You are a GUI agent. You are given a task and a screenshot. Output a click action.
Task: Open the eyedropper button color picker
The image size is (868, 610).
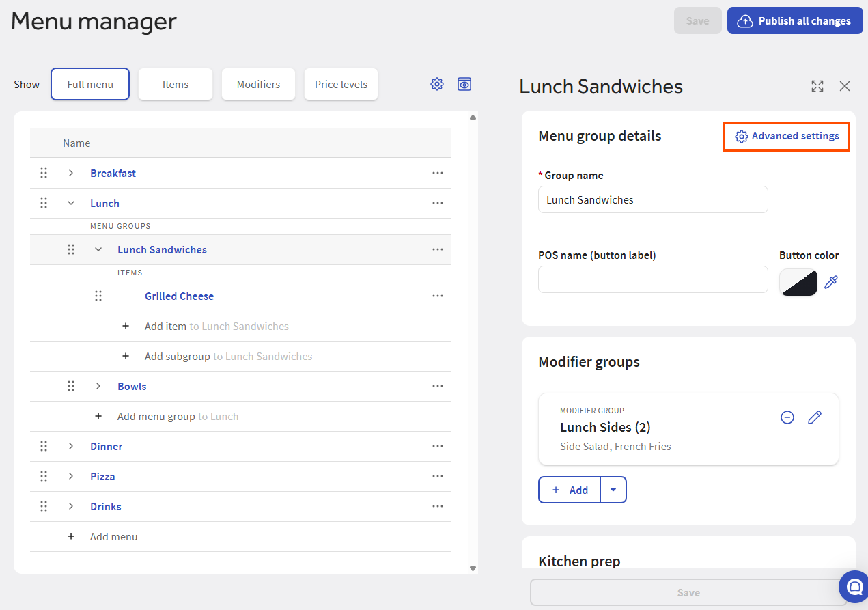click(830, 281)
